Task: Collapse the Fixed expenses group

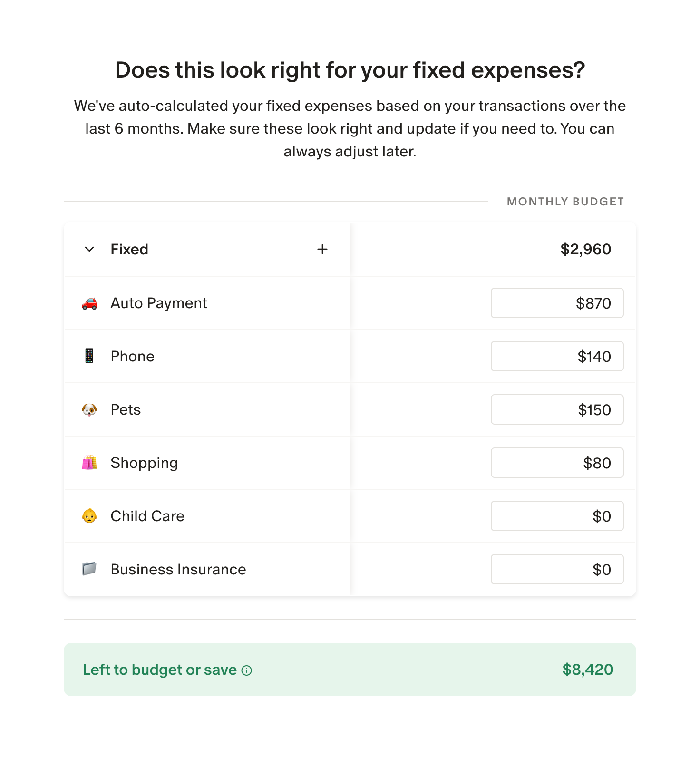Action: click(89, 249)
